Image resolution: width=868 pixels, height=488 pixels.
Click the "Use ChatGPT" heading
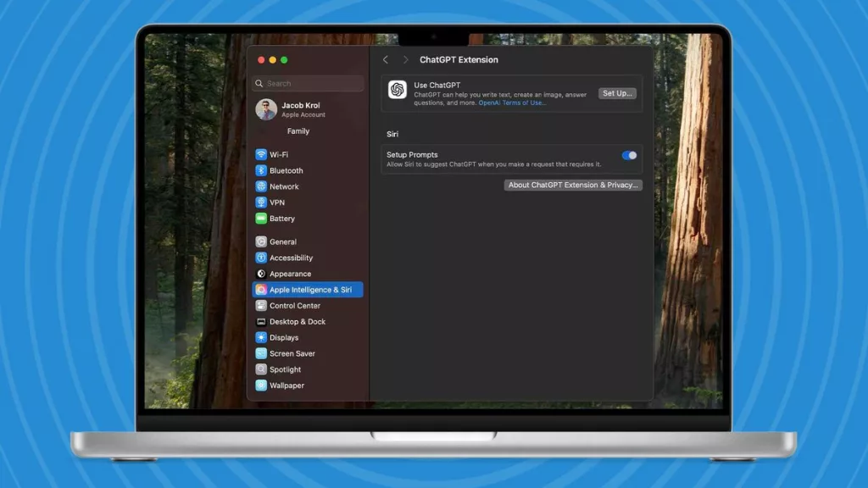tap(437, 86)
